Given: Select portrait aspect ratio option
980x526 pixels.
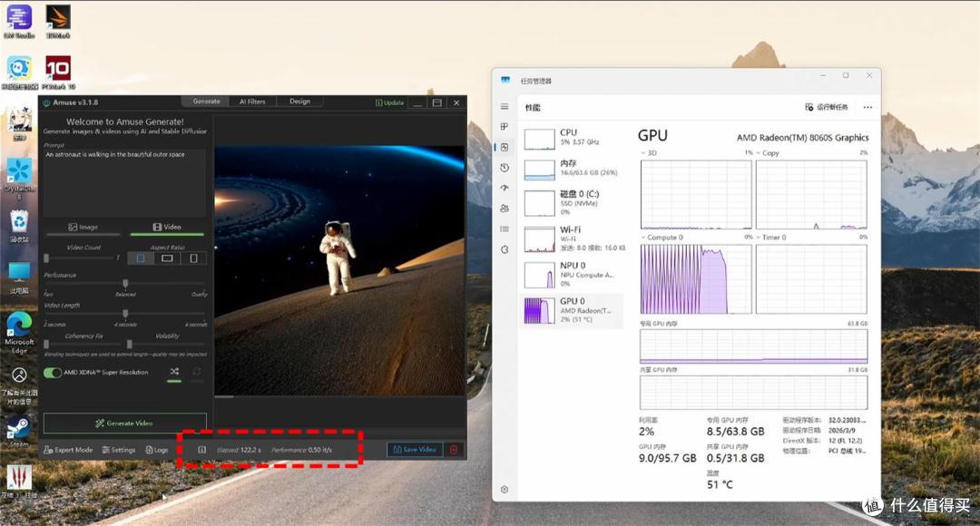Looking at the screenshot, I should (x=193, y=258).
